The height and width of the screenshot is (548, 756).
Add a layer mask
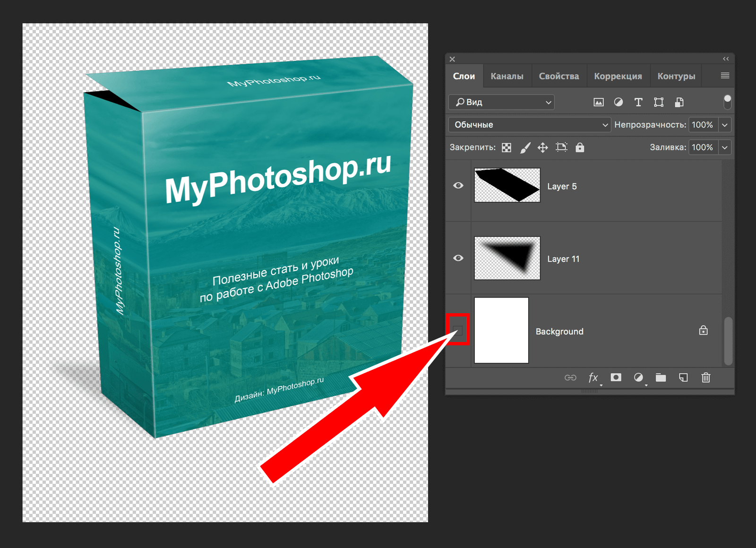coord(616,377)
